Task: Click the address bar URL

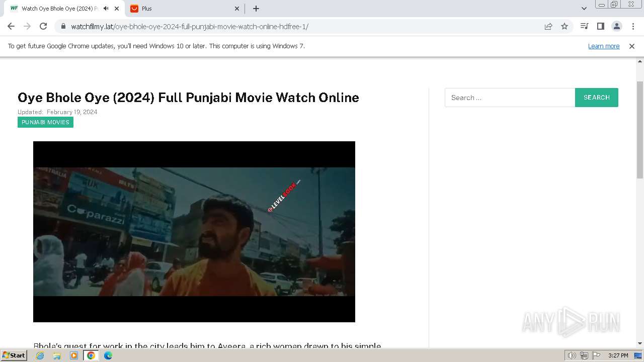Action: pos(190,26)
